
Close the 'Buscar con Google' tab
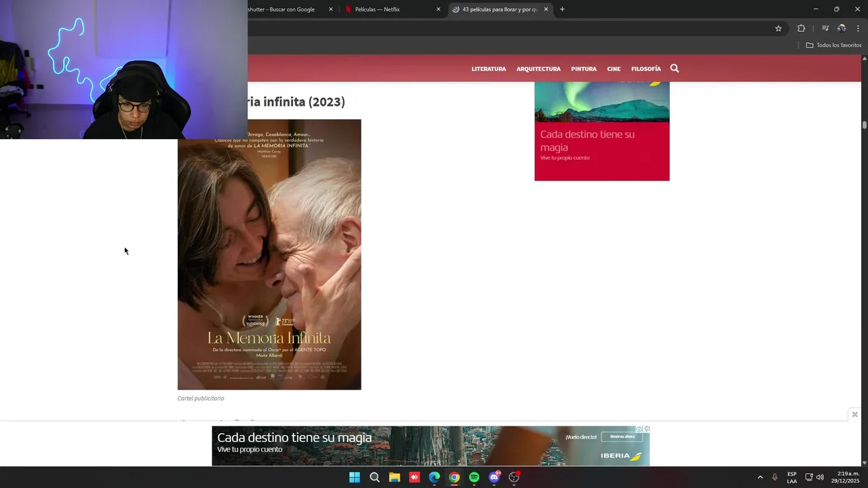pyautogui.click(x=331, y=9)
